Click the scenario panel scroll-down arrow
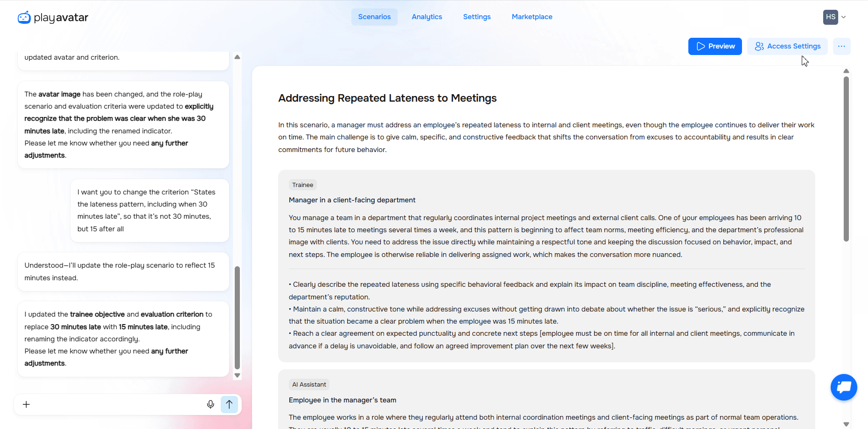 [x=846, y=424]
